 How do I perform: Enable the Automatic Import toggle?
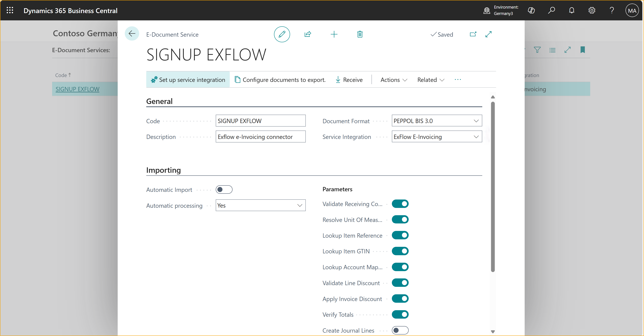(224, 189)
